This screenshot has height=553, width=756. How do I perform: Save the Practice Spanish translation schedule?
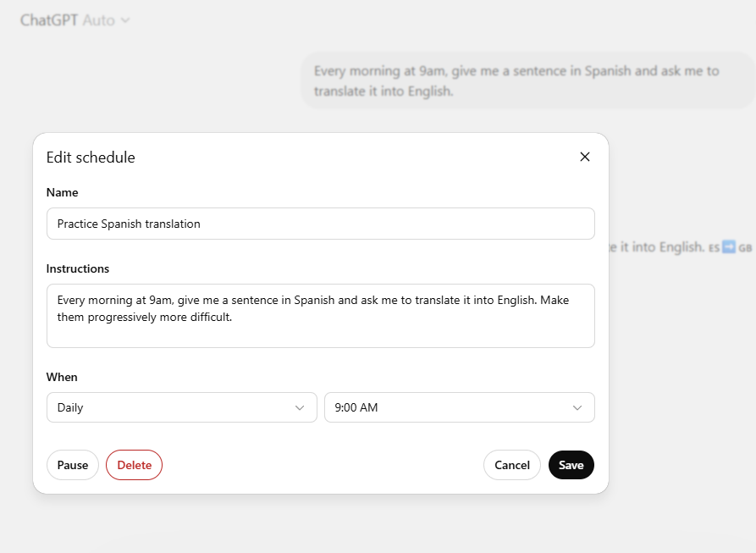coord(571,465)
